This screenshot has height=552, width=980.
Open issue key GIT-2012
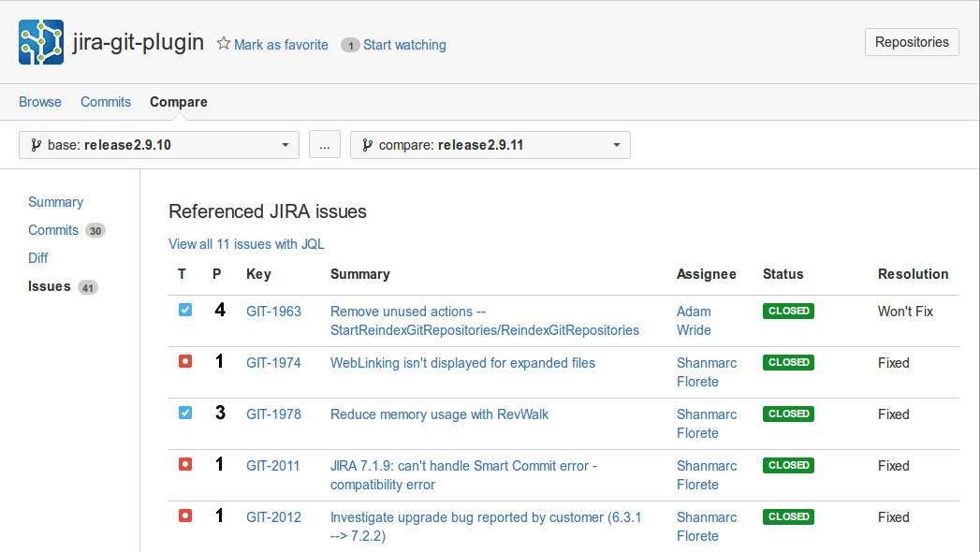273,517
